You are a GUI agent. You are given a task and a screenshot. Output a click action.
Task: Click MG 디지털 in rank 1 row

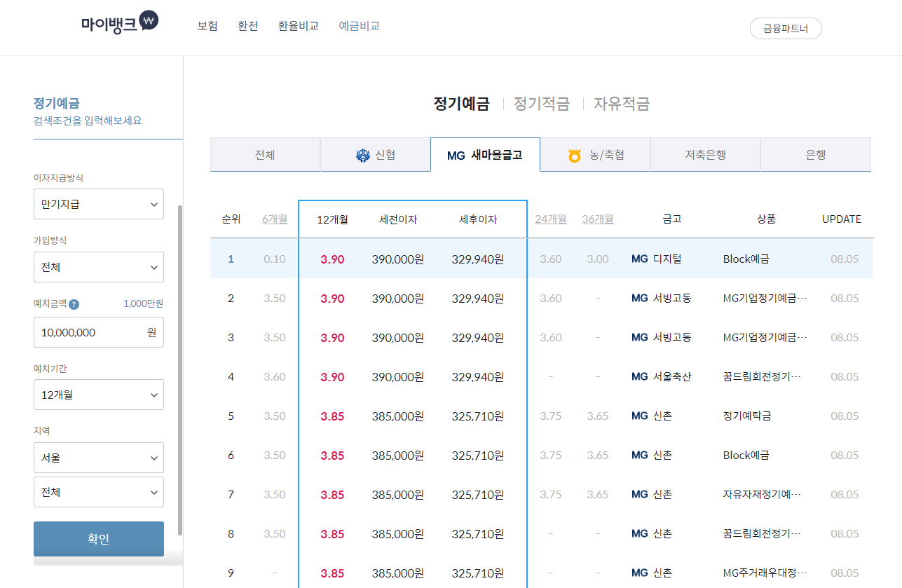(657, 259)
